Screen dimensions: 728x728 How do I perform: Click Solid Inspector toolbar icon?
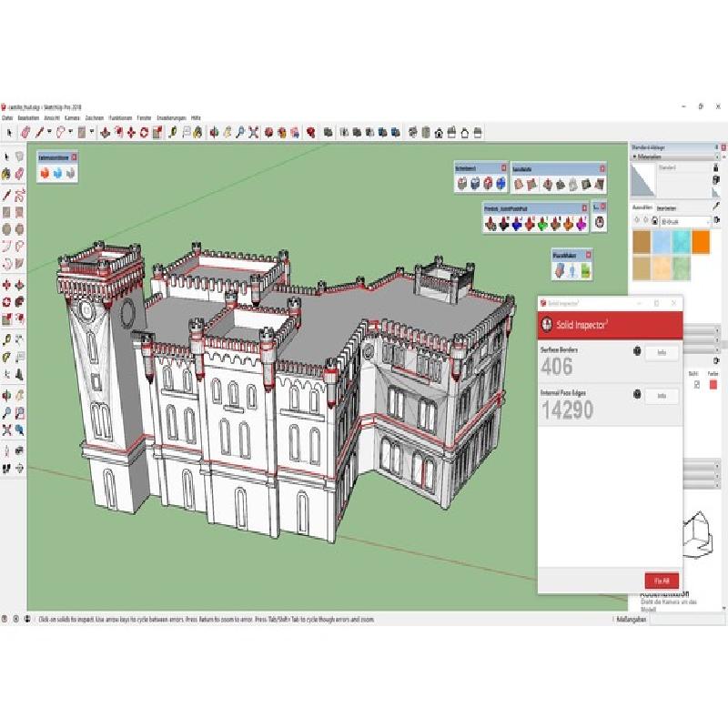pyautogui.click(x=600, y=222)
